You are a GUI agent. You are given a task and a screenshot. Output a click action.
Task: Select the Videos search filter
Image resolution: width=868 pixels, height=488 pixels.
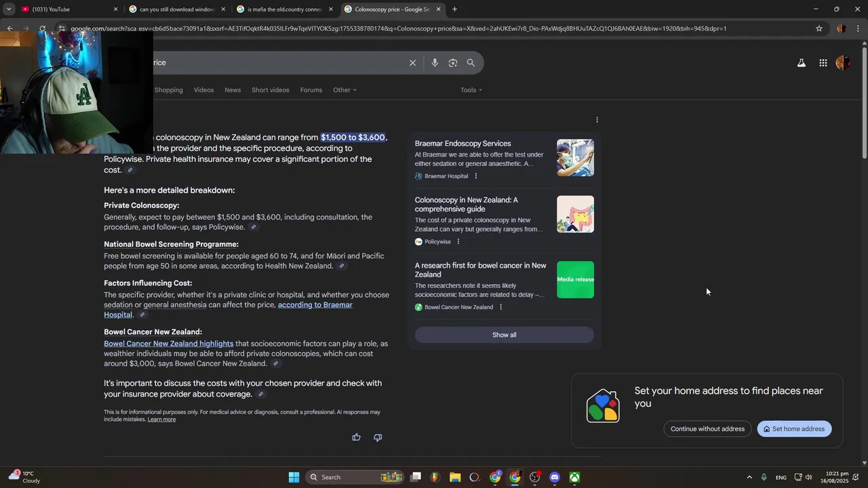coord(203,90)
